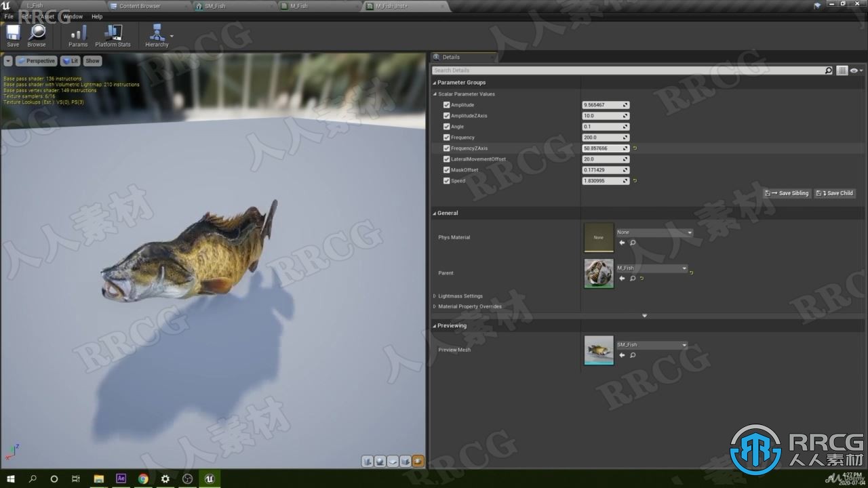868x488 pixels.
Task: Expand Lightmass Settings
Action: (435, 296)
